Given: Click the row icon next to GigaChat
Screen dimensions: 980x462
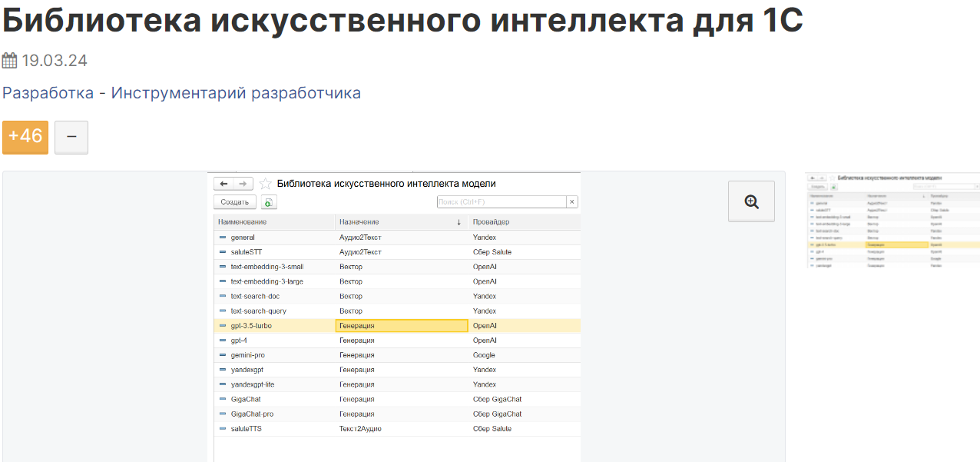Looking at the screenshot, I should coord(223,400).
